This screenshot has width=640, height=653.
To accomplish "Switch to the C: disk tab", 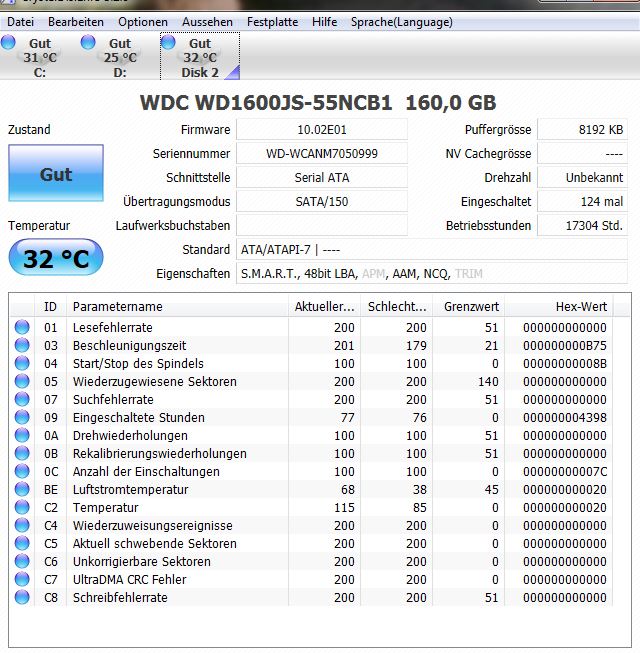I will (40, 57).
